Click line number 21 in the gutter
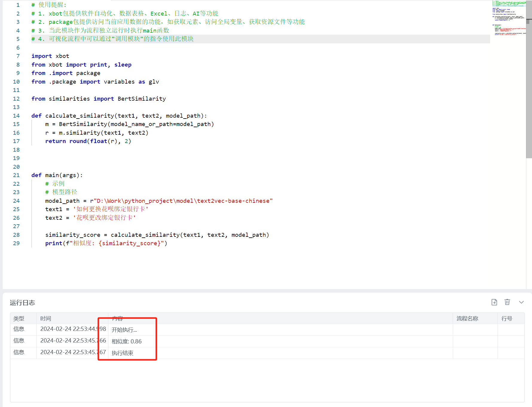 16,175
